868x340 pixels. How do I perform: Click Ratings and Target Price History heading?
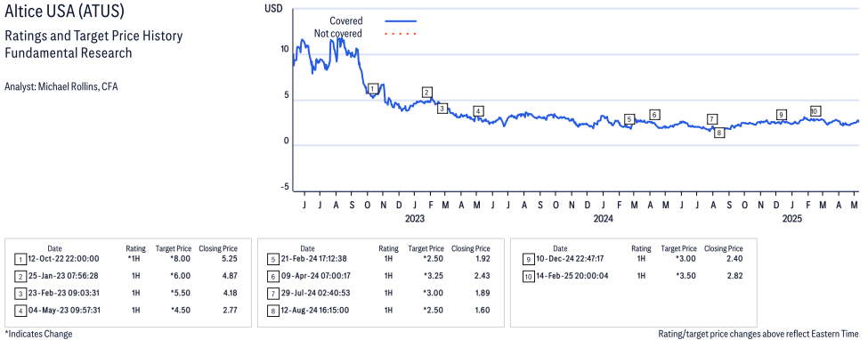(x=93, y=36)
